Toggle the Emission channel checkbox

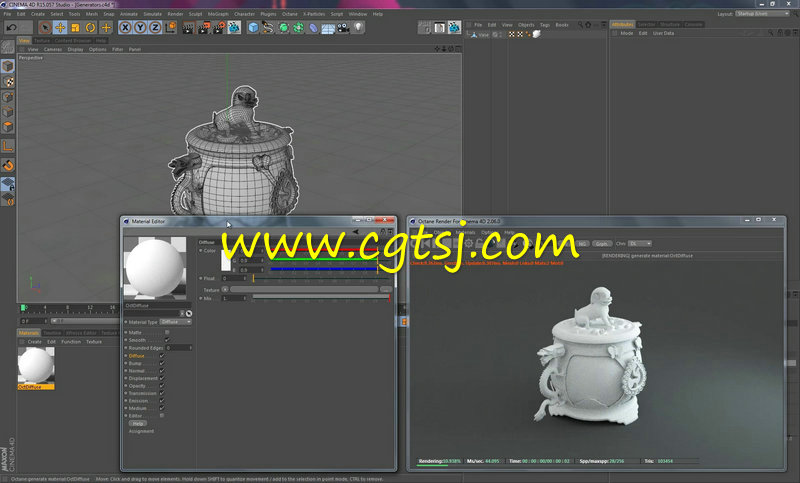[162, 401]
